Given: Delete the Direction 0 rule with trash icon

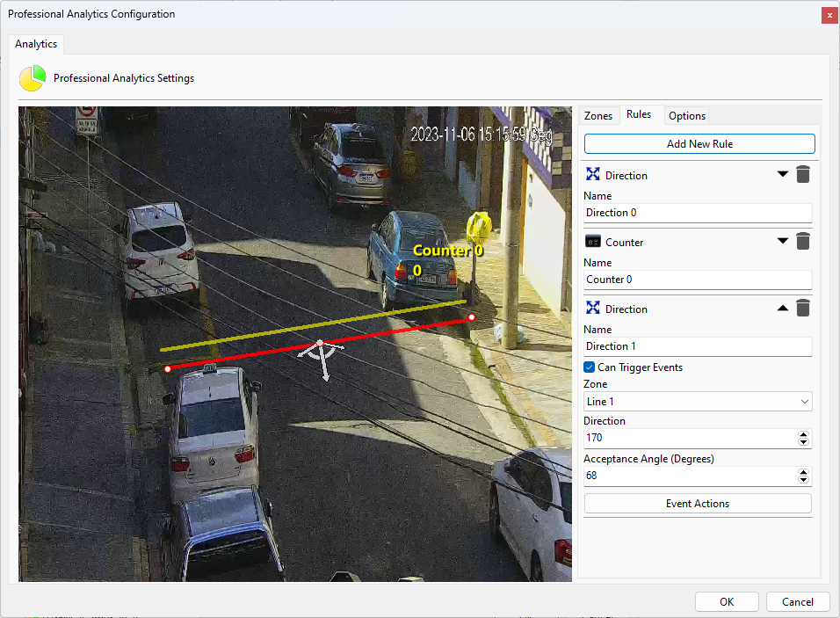Looking at the screenshot, I should click(802, 174).
